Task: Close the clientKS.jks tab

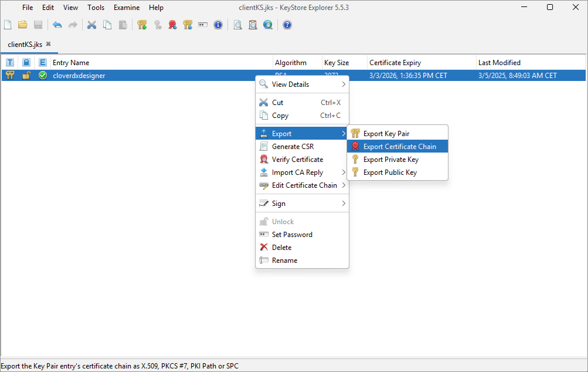Action: tap(48, 44)
